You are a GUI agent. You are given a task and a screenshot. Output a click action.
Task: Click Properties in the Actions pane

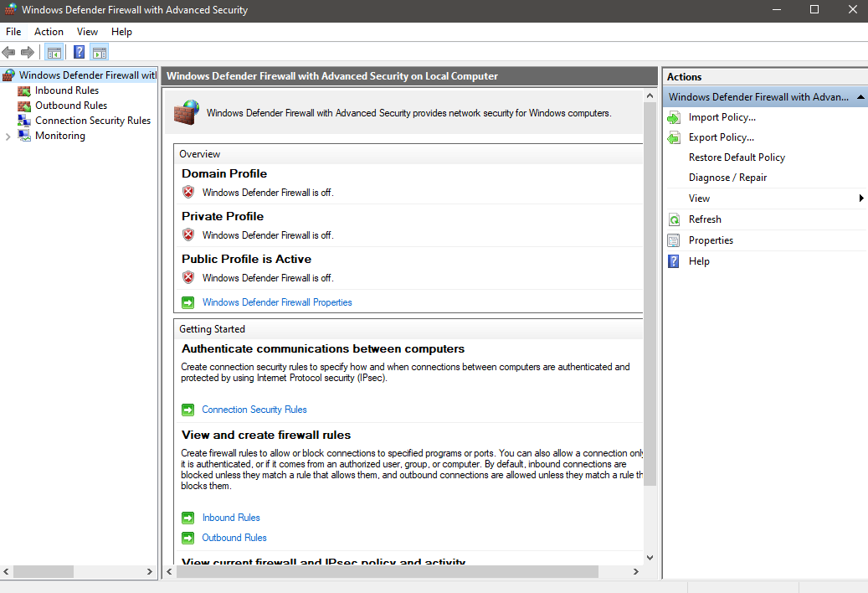click(x=711, y=240)
